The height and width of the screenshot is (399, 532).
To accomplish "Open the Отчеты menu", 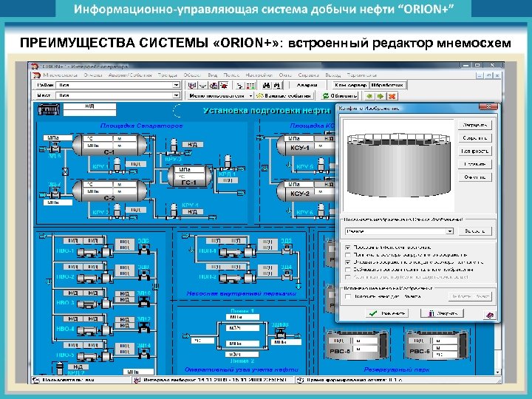I will tap(93, 75).
